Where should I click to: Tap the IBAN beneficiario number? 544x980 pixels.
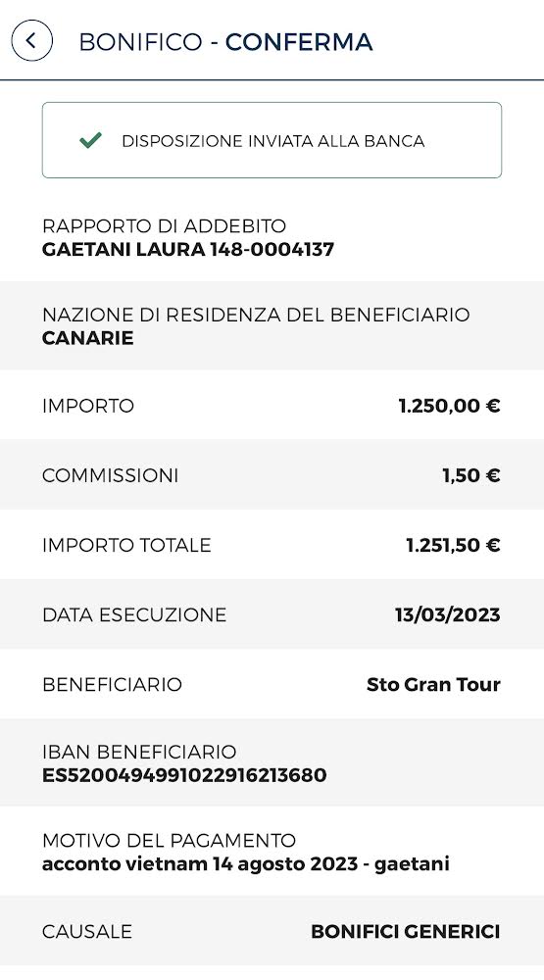tap(184, 775)
